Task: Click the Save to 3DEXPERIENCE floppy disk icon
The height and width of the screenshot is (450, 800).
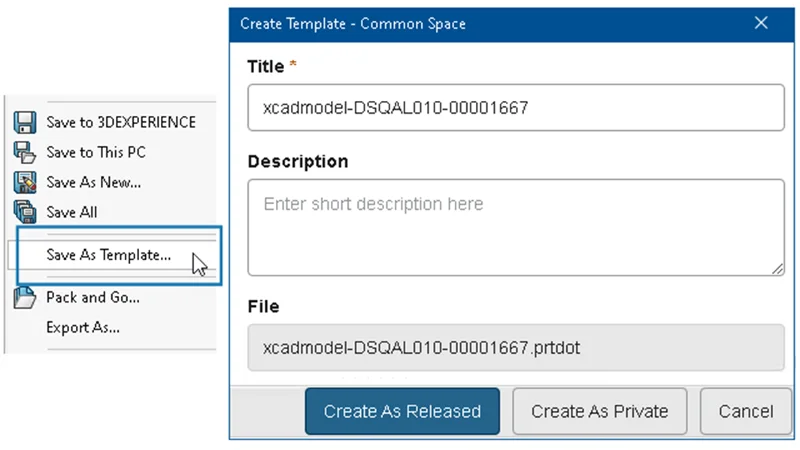Action: [x=25, y=122]
